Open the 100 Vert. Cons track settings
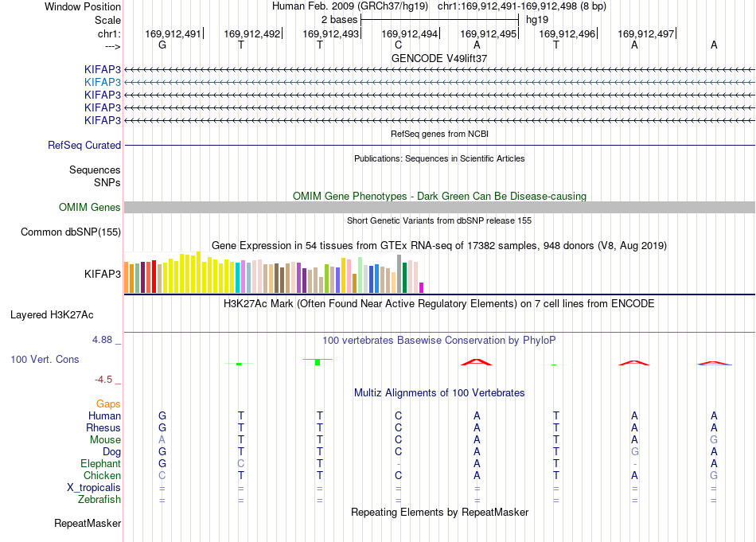Image resolution: width=756 pixels, height=542 pixels. click(x=45, y=359)
